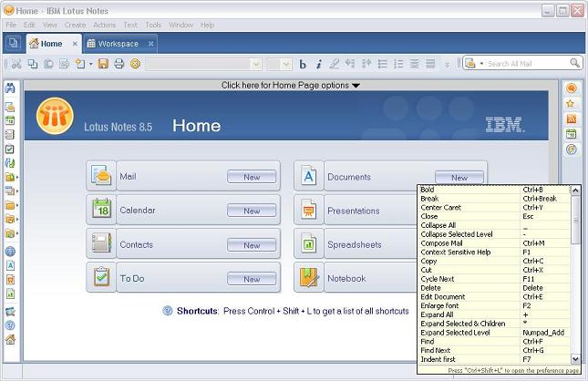This screenshot has width=588, height=381.
Task: Switch to the Workspace tab
Action: 119,44
